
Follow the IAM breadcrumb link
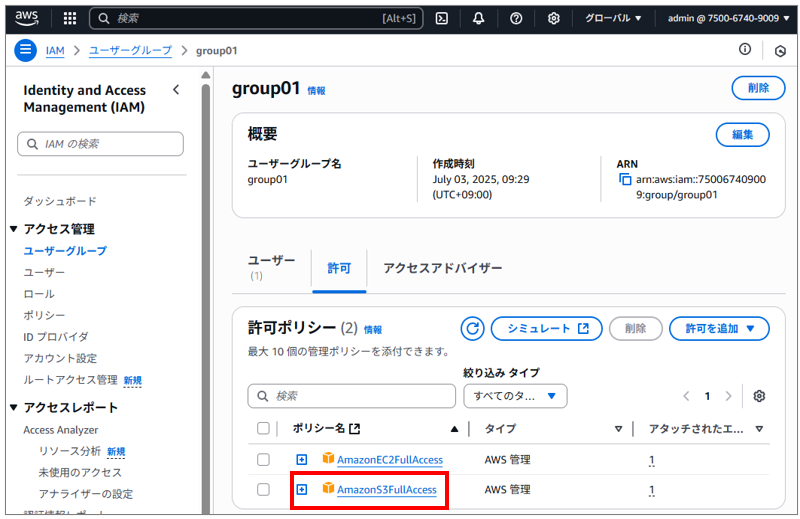click(x=55, y=51)
